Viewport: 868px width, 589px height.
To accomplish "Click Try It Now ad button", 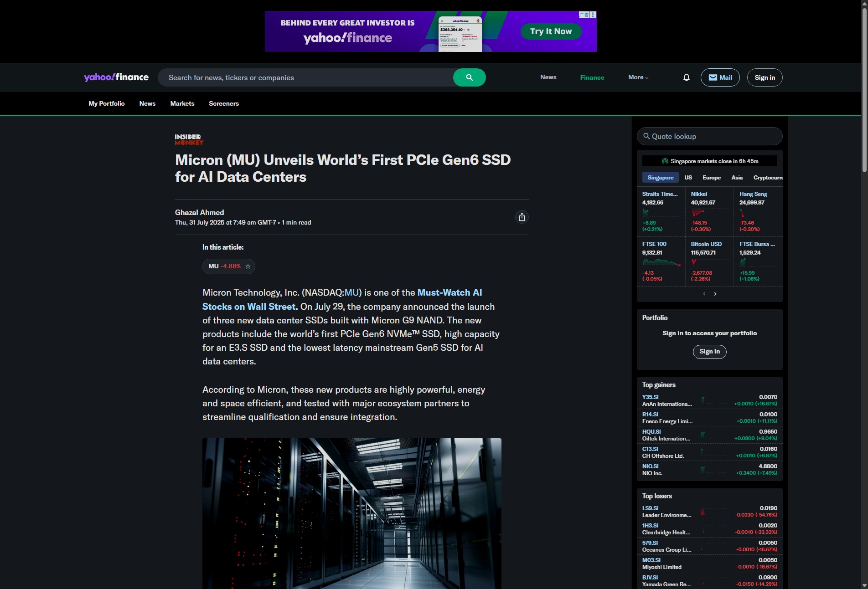I will [551, 31].
